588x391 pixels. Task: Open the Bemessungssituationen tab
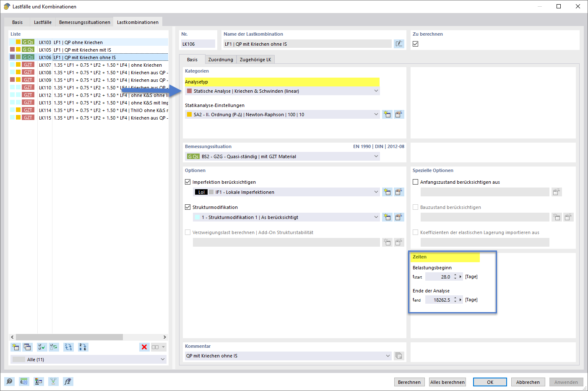click(85, 22)
